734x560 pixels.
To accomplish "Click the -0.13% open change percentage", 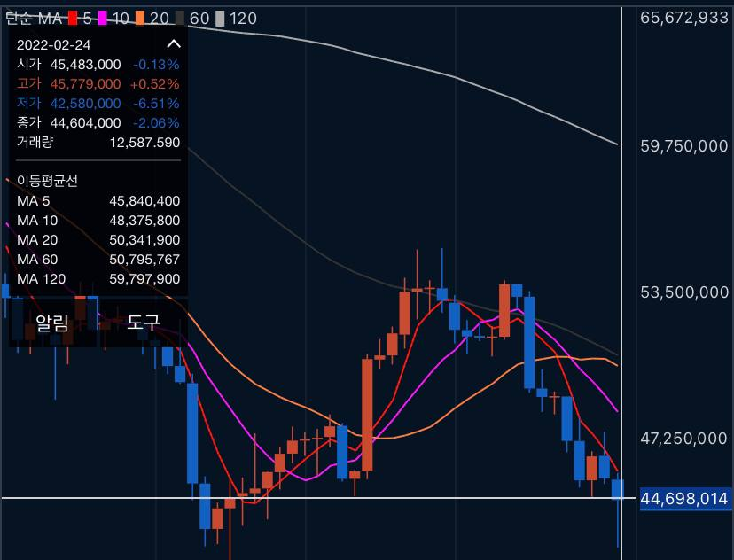I will click(x=156, y=65).
